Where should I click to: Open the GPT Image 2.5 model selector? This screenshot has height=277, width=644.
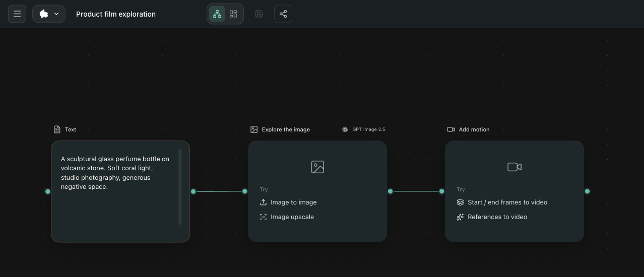[364, 129]
